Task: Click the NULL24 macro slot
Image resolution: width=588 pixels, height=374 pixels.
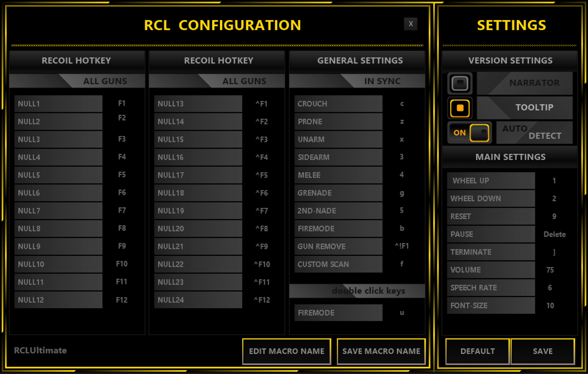Action: (x=198, y=300)
